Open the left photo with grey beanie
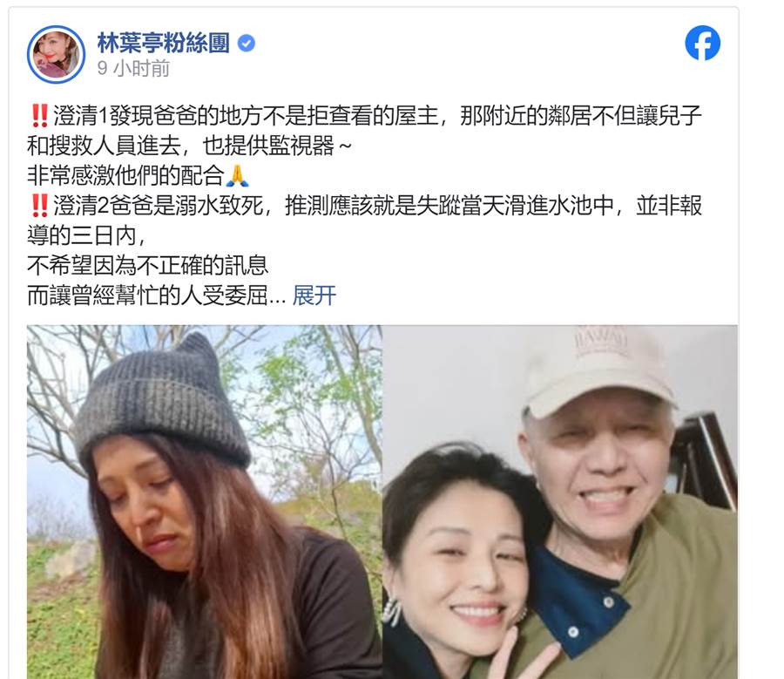This screenshot has width=784, height=679. [x=205, y=502]
